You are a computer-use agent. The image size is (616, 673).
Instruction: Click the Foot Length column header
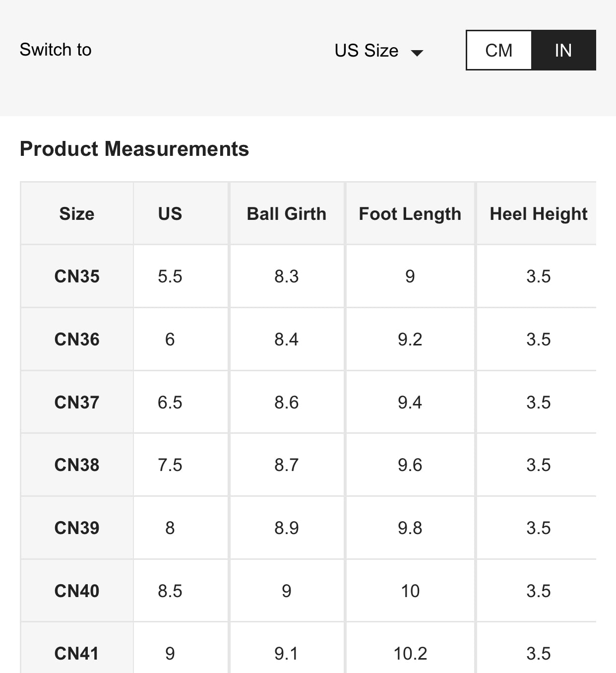coord(410,213)
